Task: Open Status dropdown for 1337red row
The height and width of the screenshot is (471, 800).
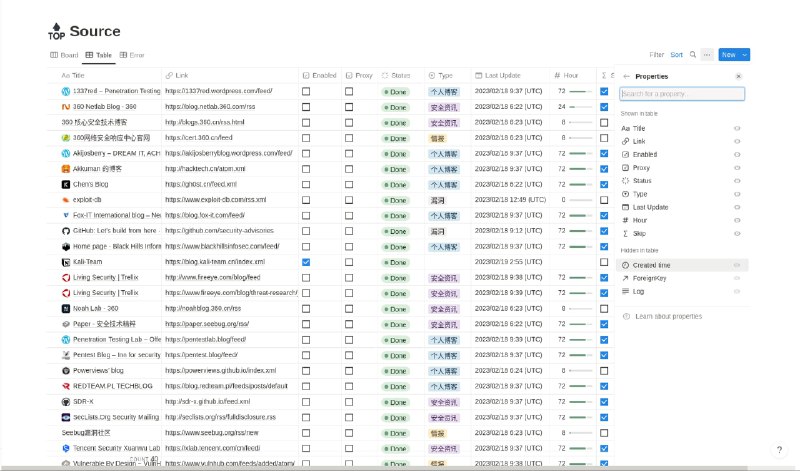Action: pyautogui.click(x=395, y=92)
